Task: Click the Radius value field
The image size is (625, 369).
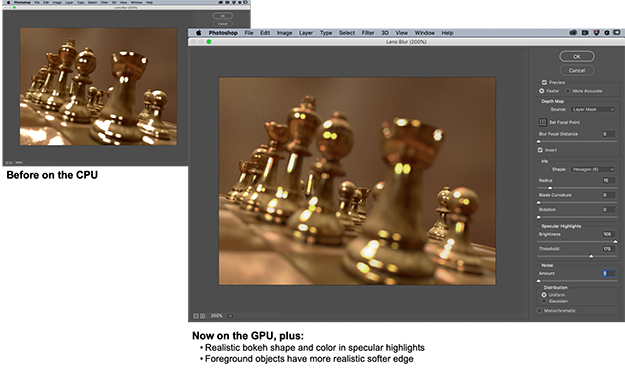Action: pyautogui.click(x=608, y=180)
